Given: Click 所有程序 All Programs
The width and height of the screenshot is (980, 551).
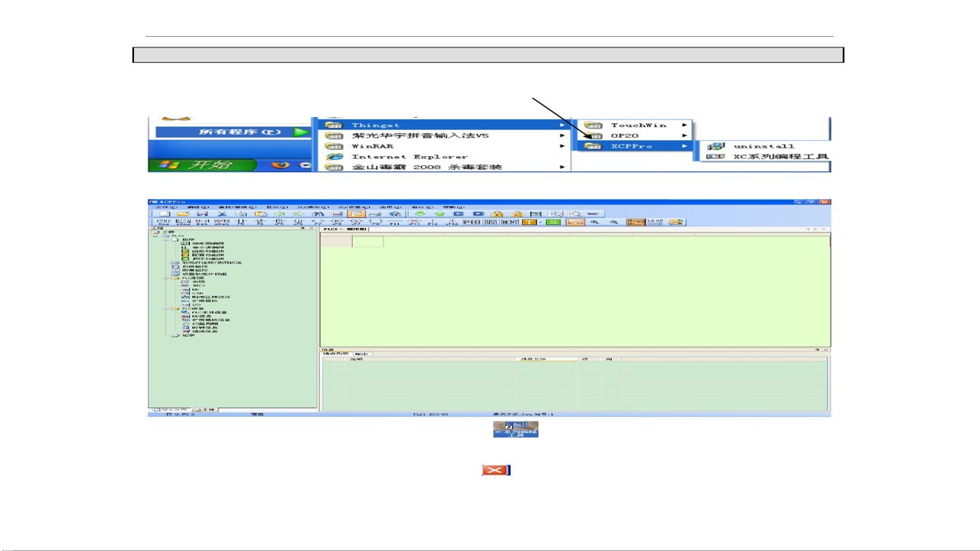Looking at the screenshot, I should coord(234,132).
